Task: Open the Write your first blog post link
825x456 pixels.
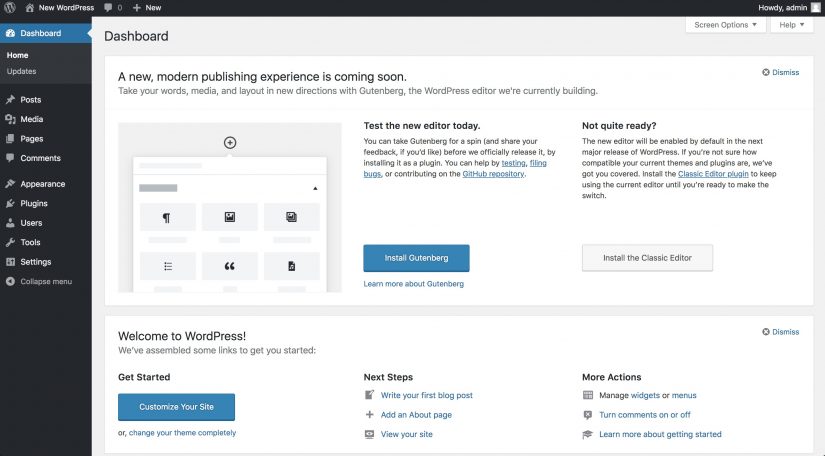Action: pyautogui.click(x=427, y=395)
